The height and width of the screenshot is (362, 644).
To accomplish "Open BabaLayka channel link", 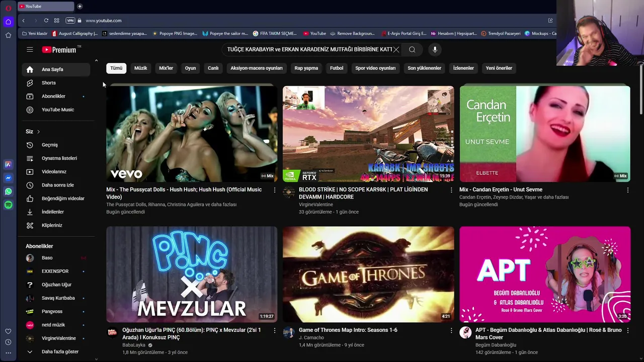I will click(x=134, y=345).
